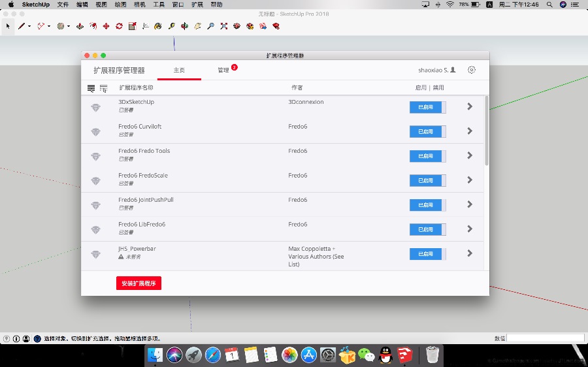Click the Zoom Extents tool
This screenshot has width=588, height=367.
pyautogui.click(x=224, y=26)
